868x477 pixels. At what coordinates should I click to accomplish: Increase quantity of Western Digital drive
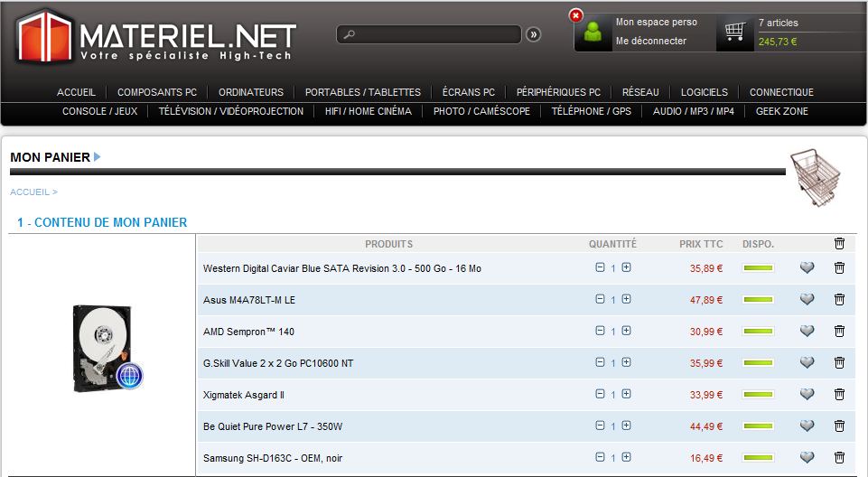click(x=626, y=268)
